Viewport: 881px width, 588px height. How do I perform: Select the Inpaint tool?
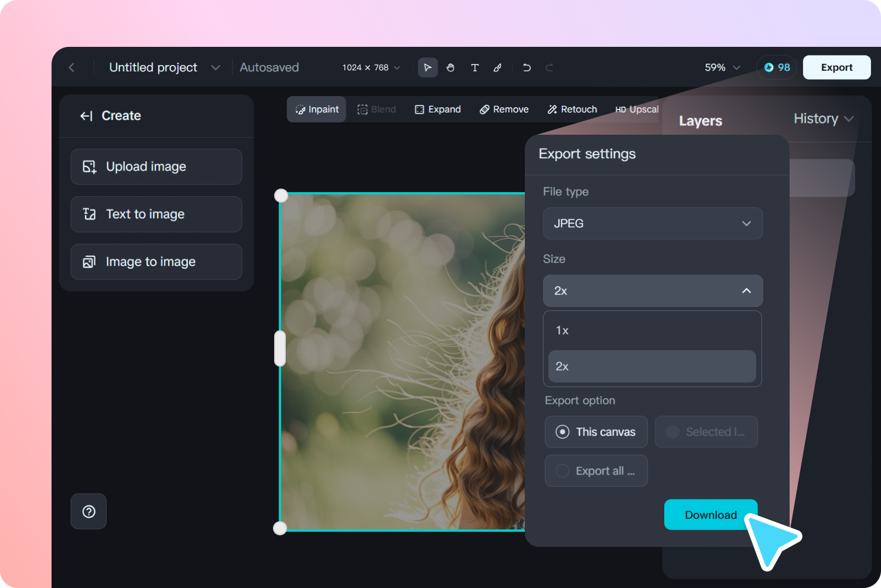[x=316, y=109]
